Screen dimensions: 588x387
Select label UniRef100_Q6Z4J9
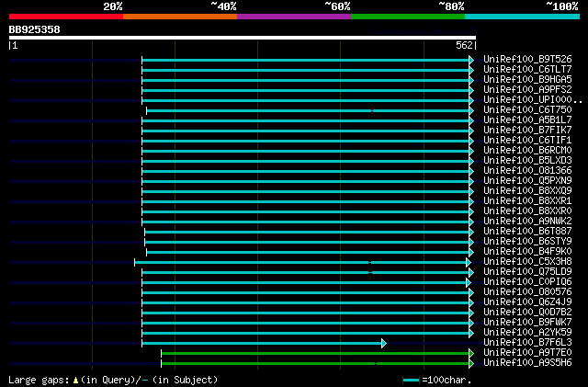(x=527, y=302)
